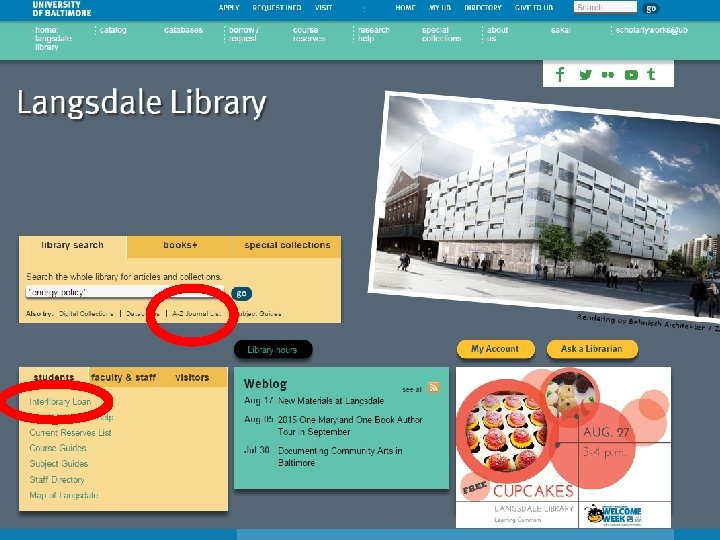Open the New Materials at Langsdale post

click(331, 401)
